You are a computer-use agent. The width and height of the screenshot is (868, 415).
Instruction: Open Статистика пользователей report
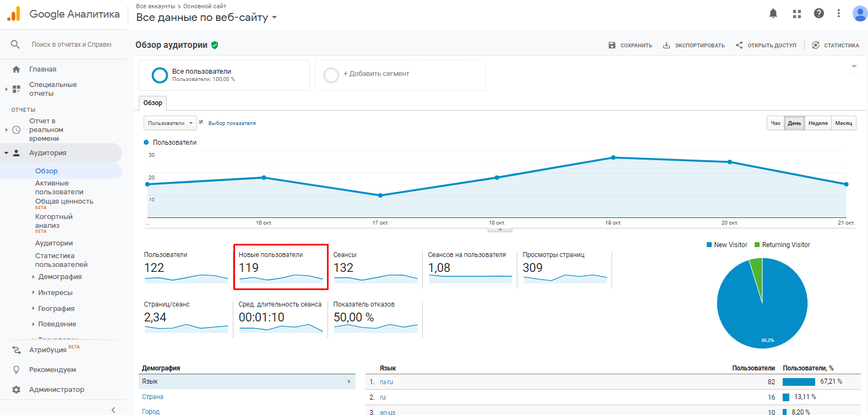[62, 260]
